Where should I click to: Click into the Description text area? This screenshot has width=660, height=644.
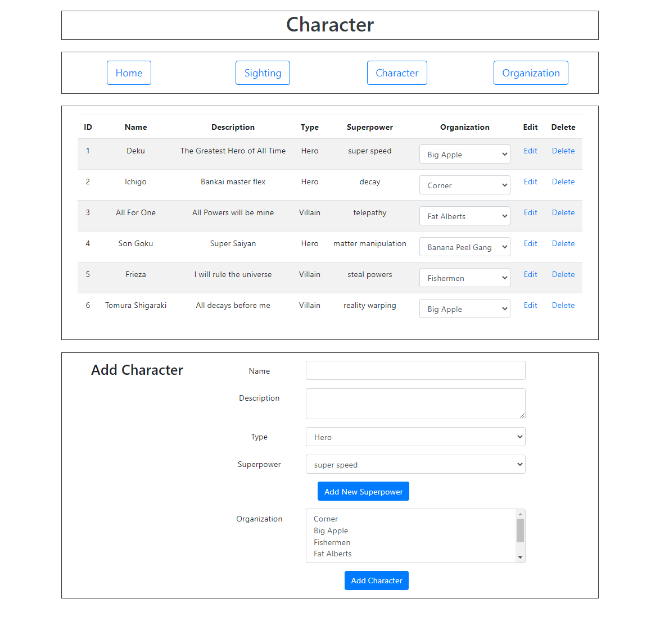tap(415, 404)
